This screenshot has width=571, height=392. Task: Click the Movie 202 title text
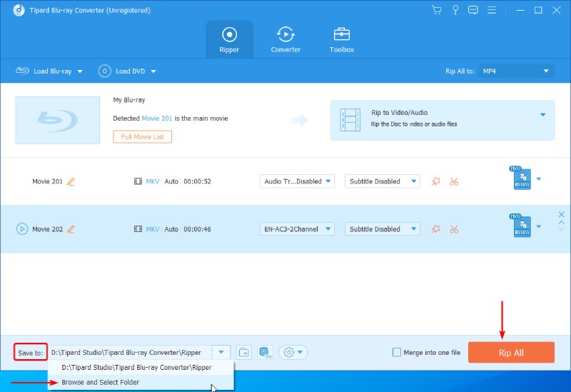(47, 229)
